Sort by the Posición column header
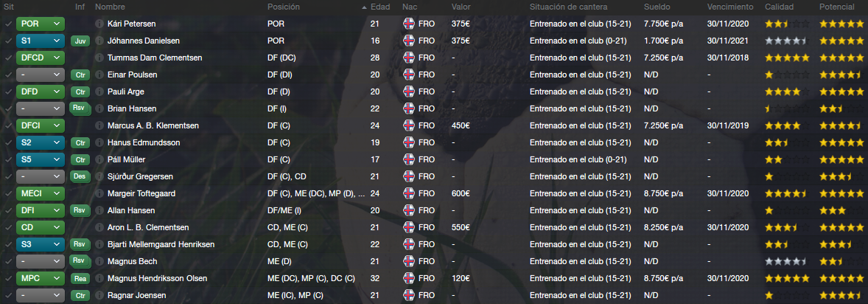 (x=284, y=7)
